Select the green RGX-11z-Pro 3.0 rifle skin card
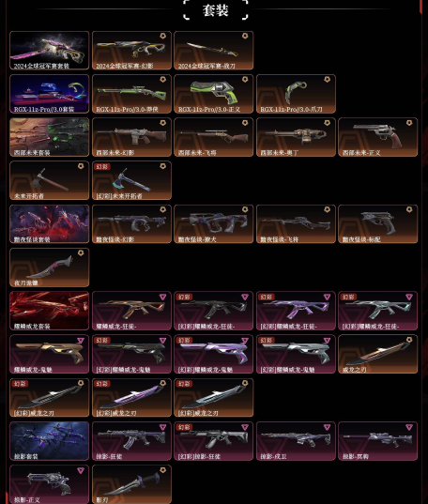 point(131,94)
